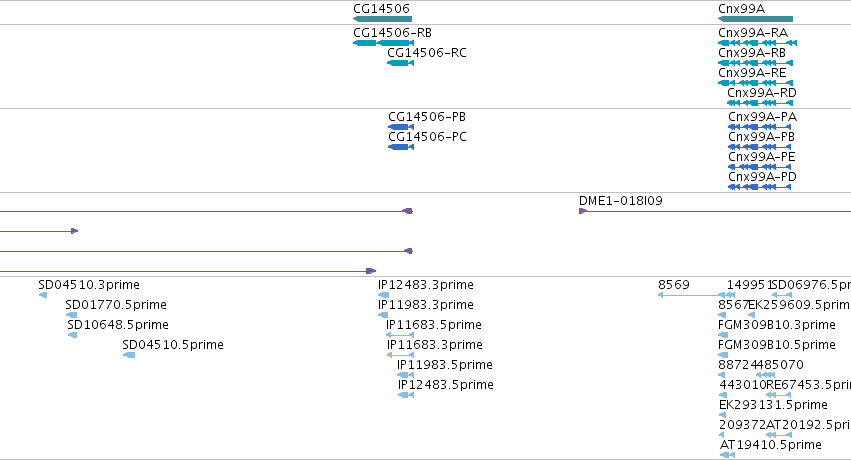The width and height of the screenshot is (851, 460).
Task: Click the IP11983.3prime EST arrow
Action: (383, 315)
